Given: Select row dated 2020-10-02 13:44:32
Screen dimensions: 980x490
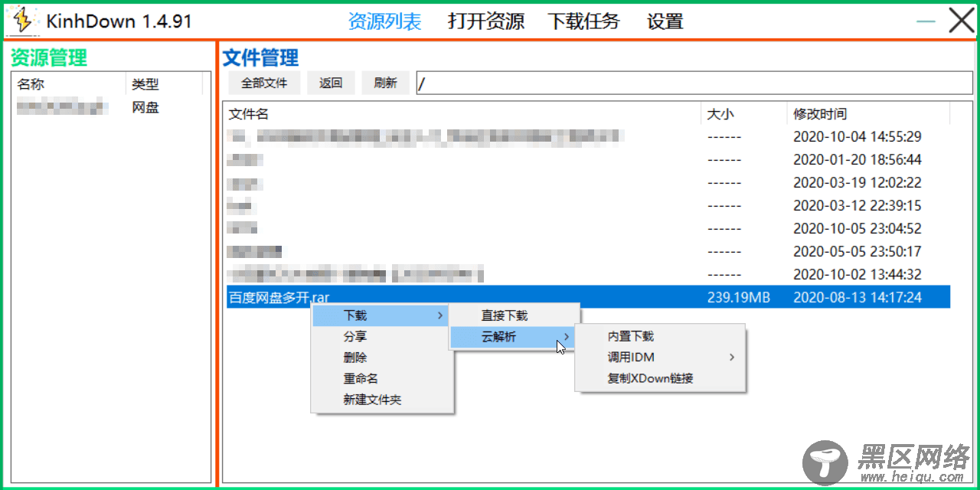Looking at the screenshot, I should point(587,274).
